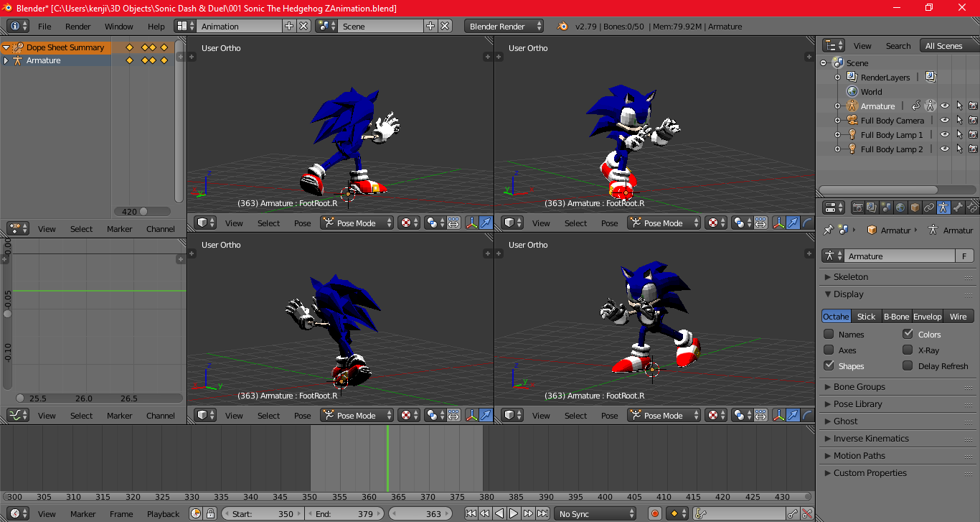Toggle automatic keyframe record button
This screenshot has height=522, width=980.
[654, 513]
